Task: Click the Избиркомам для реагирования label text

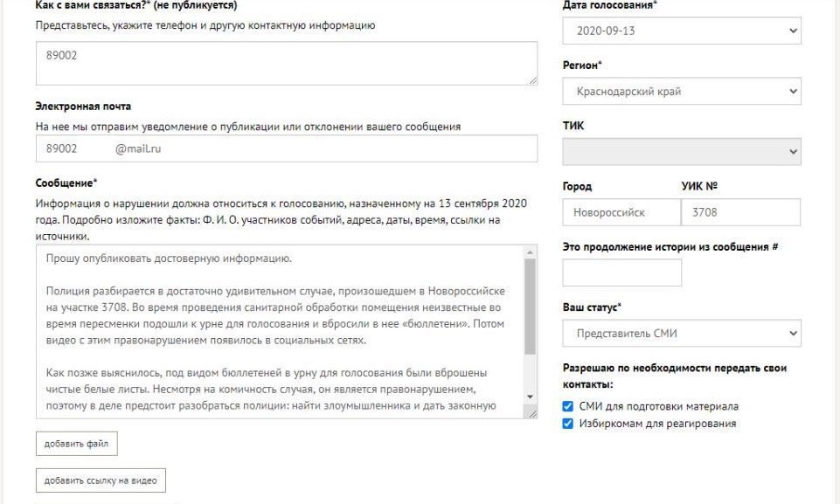Action: click(658, 424)
